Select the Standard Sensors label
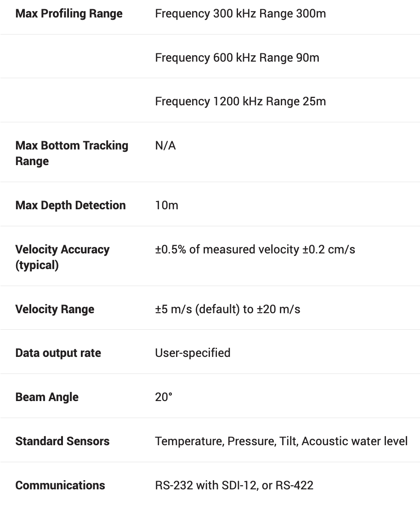The image size is (420, 505). point(62,442)
